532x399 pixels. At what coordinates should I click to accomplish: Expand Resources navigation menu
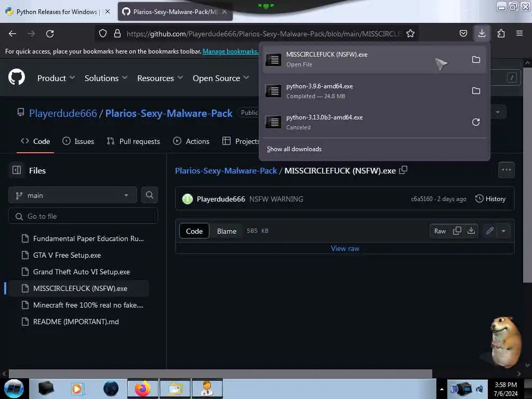click(x=160, y=78)
